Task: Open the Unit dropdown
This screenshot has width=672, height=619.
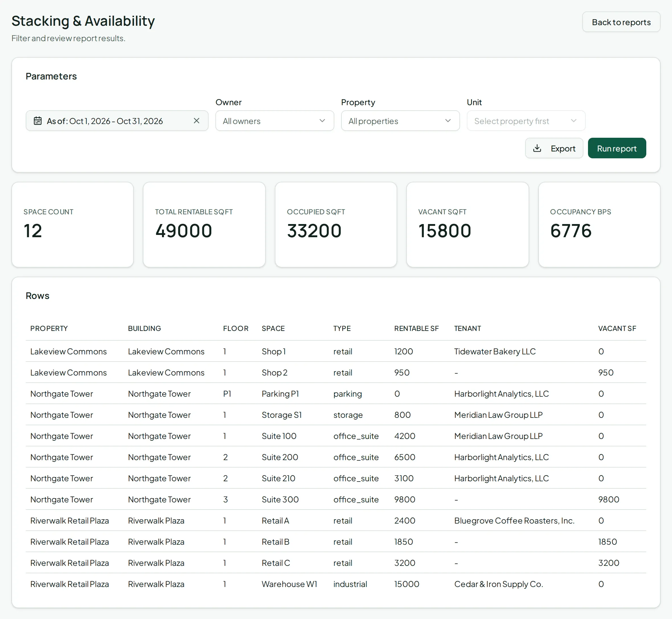Action: click(526, 121)
